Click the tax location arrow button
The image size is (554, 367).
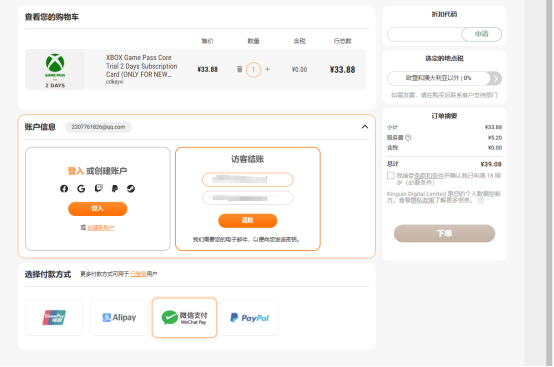click(495, 78)
